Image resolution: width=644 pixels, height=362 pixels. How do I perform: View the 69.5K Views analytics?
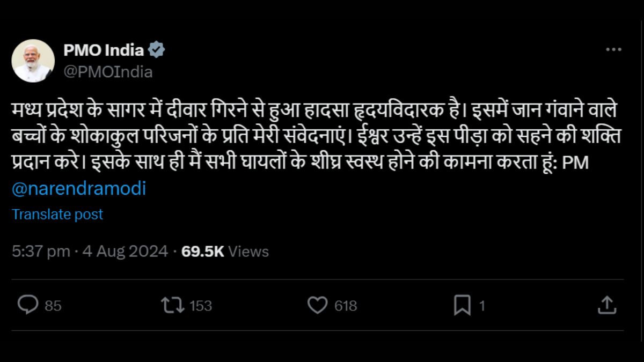pos(225,252)
